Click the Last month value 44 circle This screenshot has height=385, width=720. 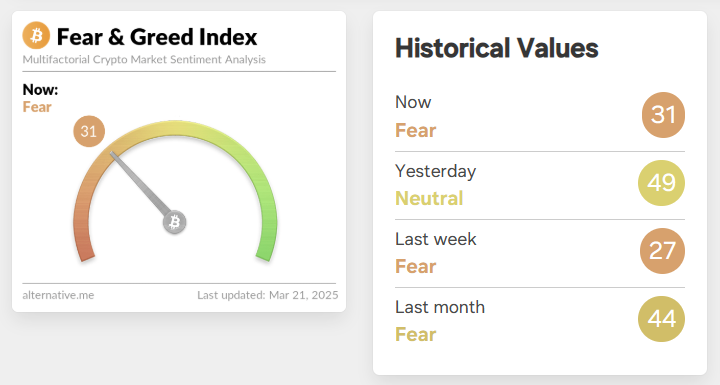[x=661, y=319]
